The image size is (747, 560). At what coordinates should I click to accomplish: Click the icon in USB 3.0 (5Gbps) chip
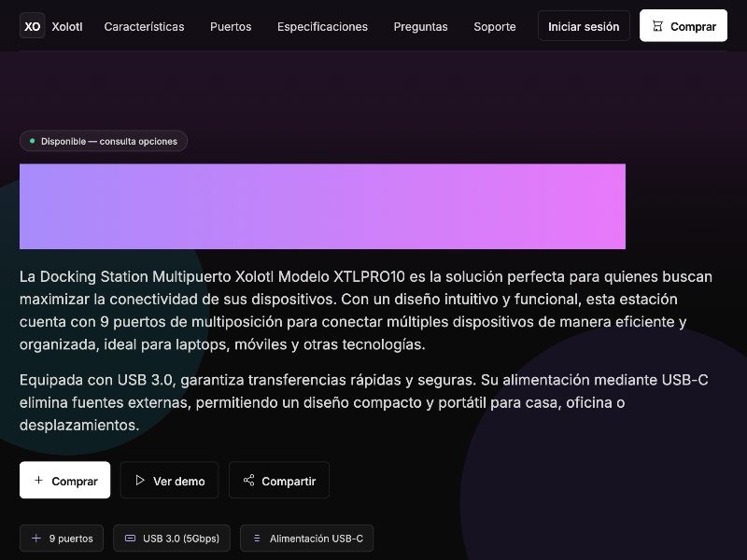pyautogui.click(x=130, y=539)
